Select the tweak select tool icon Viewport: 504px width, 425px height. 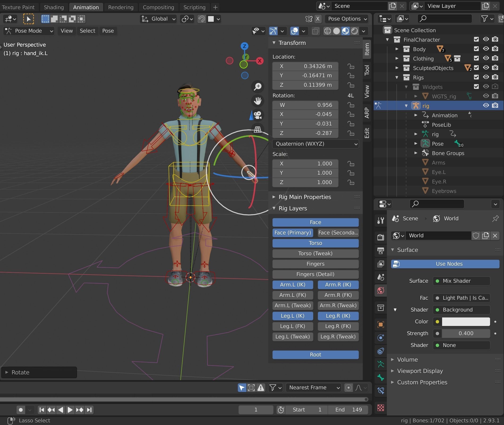pos(28,19)
